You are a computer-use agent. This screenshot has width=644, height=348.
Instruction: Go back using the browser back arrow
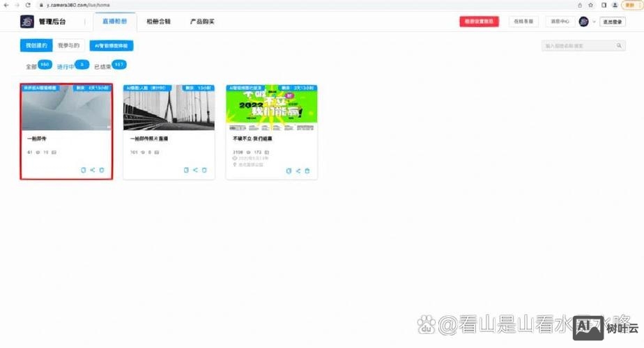pyautogui.click(x=6, y=5)
